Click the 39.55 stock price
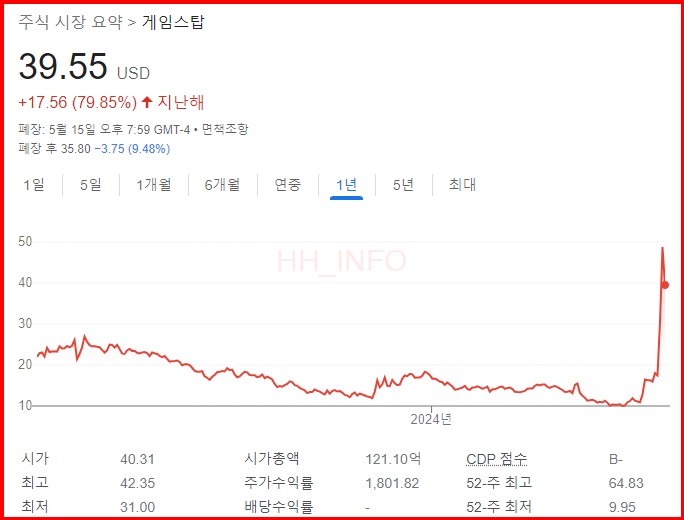Screen dimensions: 684x520 tap(63, 66)
